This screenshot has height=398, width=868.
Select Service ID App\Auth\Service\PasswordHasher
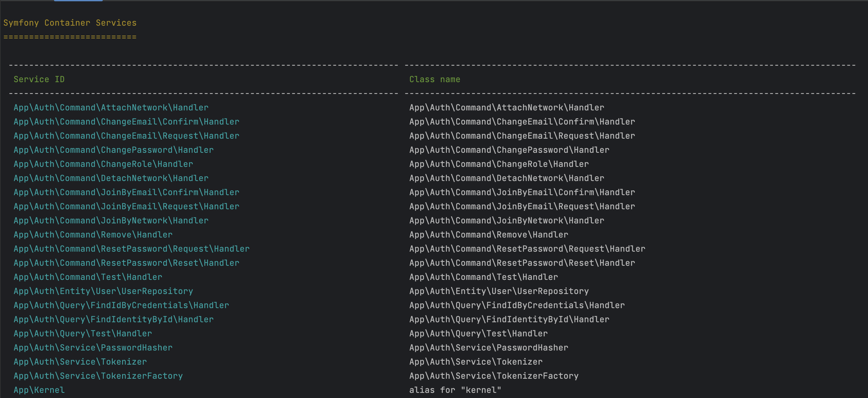(93, 348)
